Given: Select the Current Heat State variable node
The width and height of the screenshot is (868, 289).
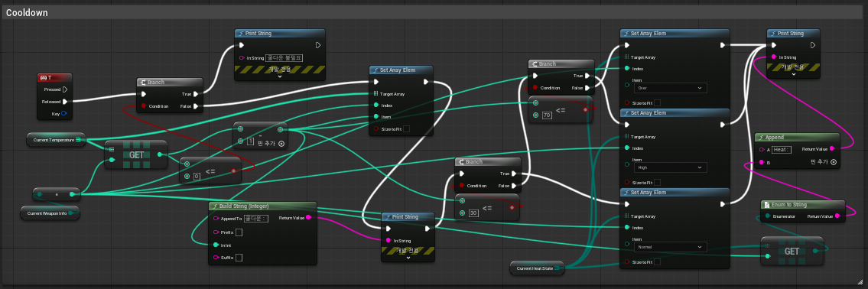Looking at the screenshot, I should point(536,268).
